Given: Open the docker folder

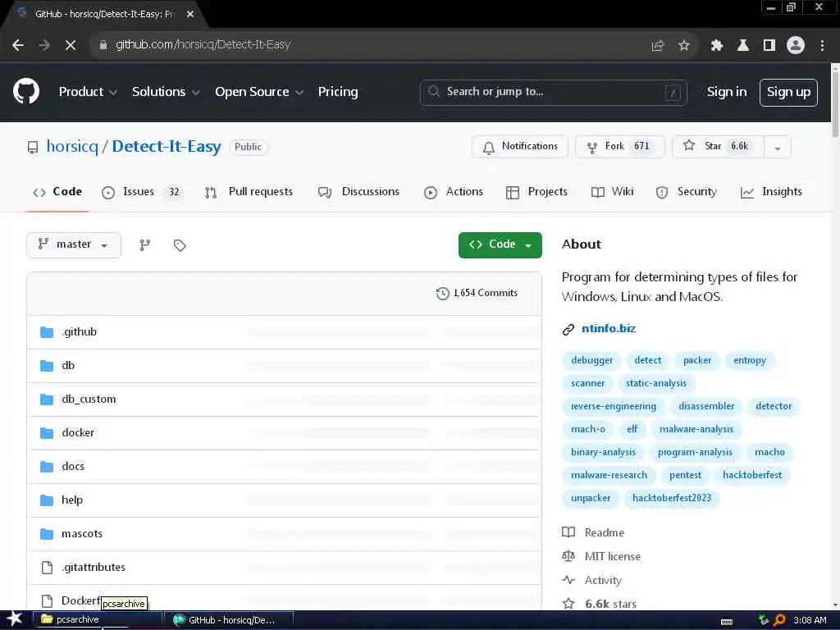Looking at the screenshot, I should tap(78, 432).
